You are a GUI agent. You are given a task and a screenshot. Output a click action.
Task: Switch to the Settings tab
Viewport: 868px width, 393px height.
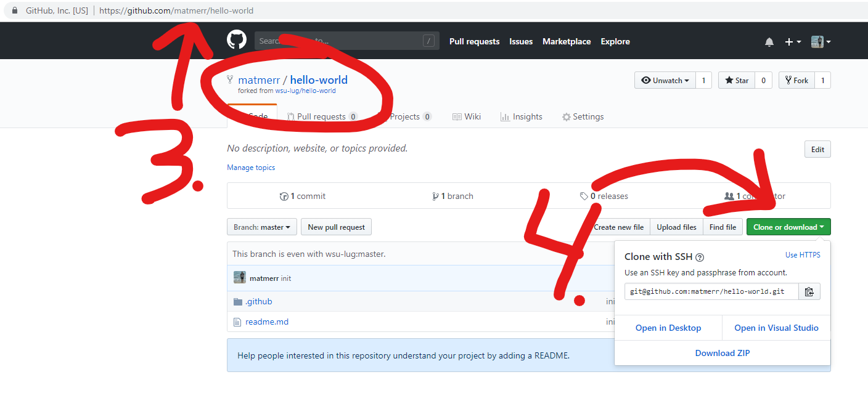583,116
